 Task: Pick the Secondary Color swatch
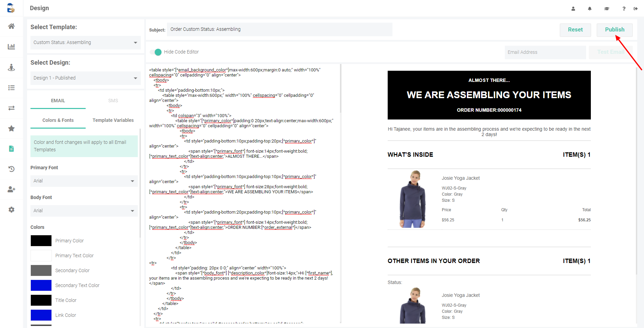[41, 270]
